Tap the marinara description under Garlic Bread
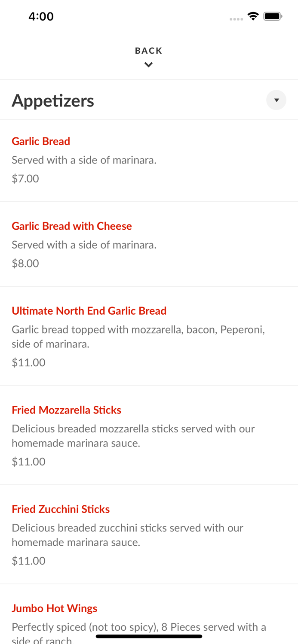 point(84,160)
